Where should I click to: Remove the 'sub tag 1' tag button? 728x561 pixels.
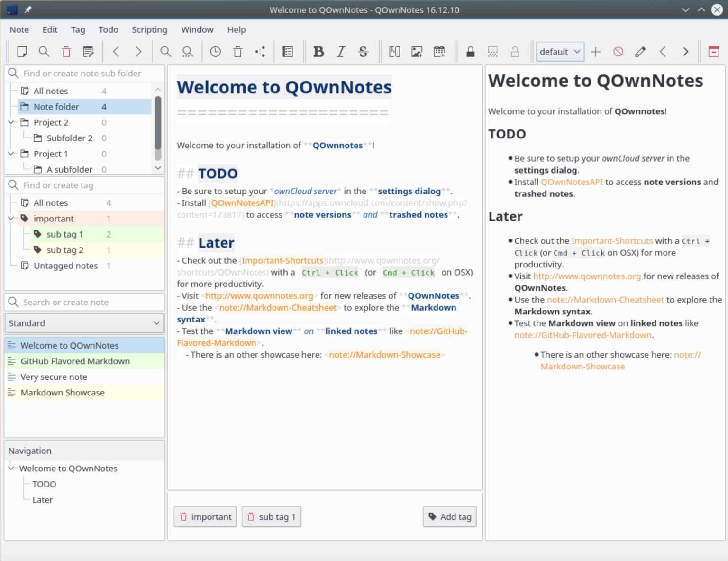click(271, 517)
